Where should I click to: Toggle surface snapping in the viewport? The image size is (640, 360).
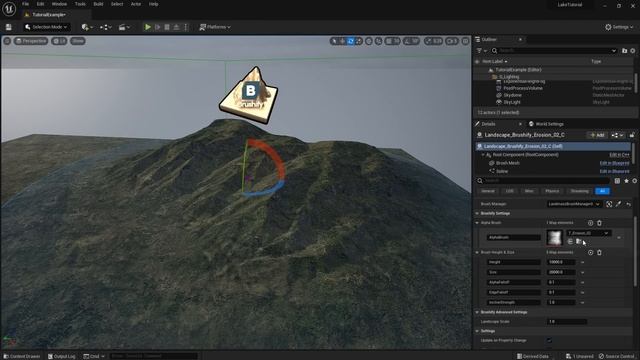tap(379, 41)
